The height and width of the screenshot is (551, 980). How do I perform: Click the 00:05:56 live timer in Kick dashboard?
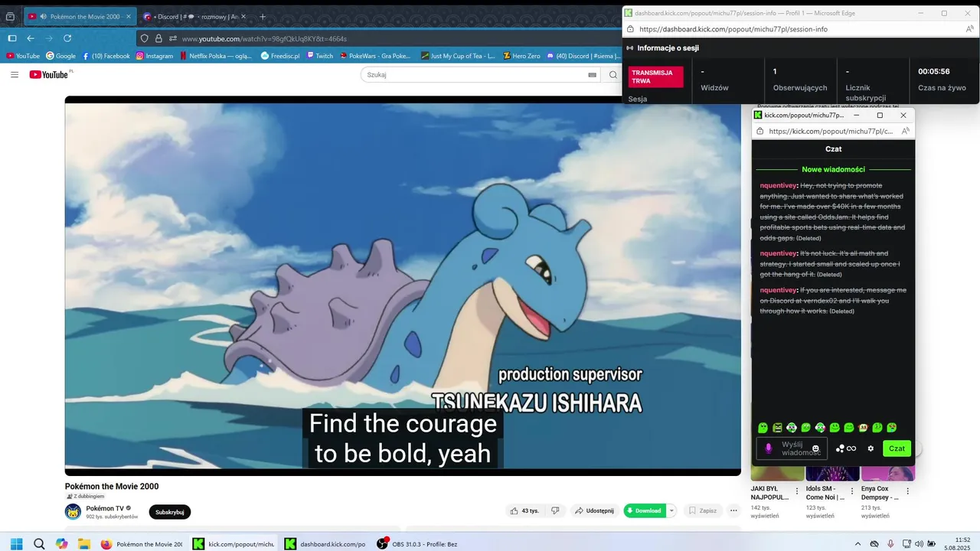point(934,71)
